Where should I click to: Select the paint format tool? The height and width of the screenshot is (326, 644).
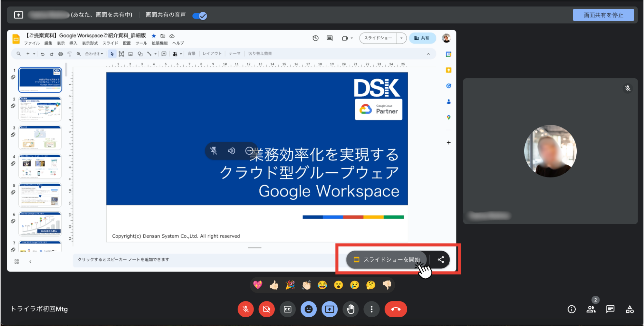click(x=70, y=54)
